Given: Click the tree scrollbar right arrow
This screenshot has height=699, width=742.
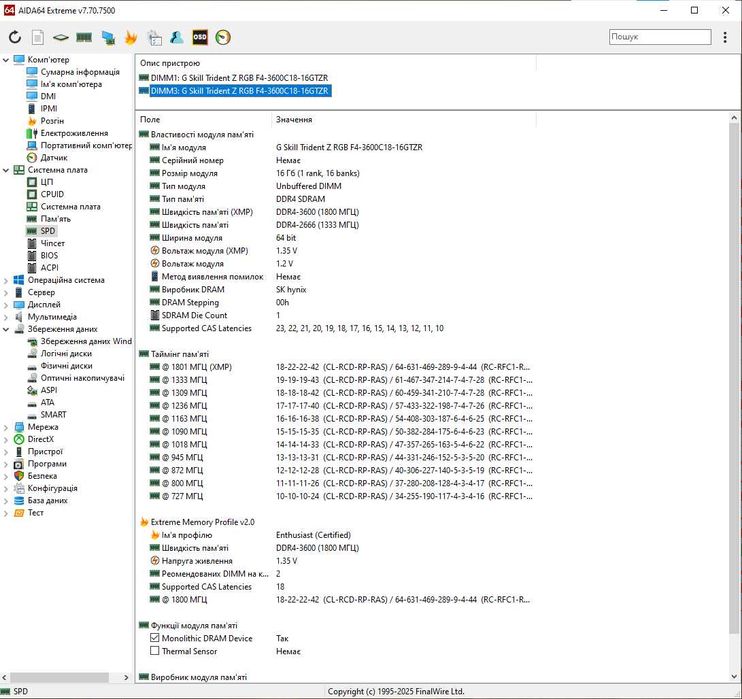Looking at the screenshot, I should [126, 677].
